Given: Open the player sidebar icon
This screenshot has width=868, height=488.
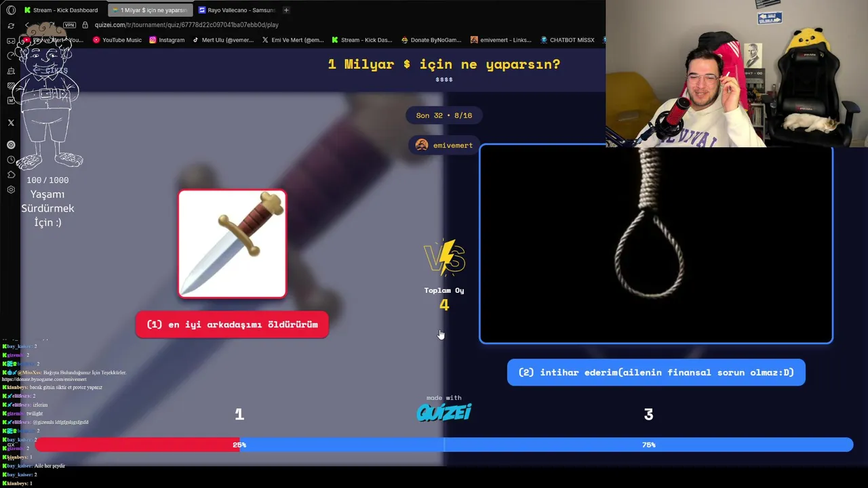Looking at the screenshot, I should tap(11, 144).
